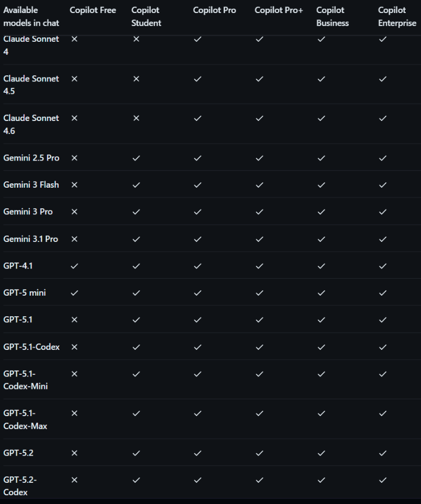The height and width of the screenshot is (504, 421).
Task: Click GPT-5.1 checkmark in the Copilot Pro column
Action: [x=197, y=320]
